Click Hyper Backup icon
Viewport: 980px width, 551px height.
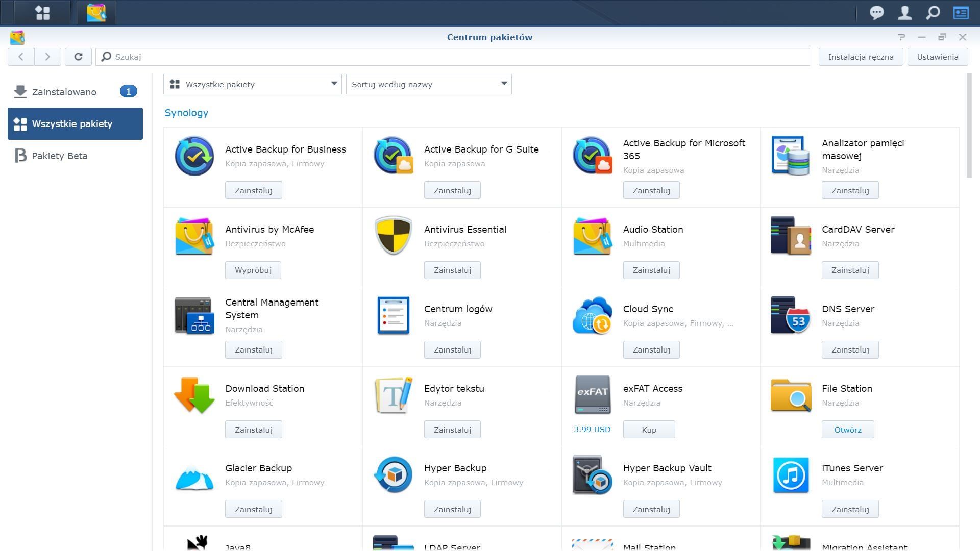coord(393,474)
